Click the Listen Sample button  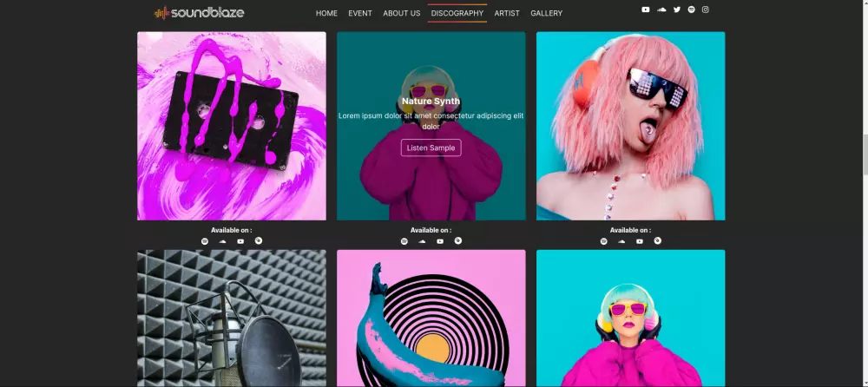coord(431,148)
